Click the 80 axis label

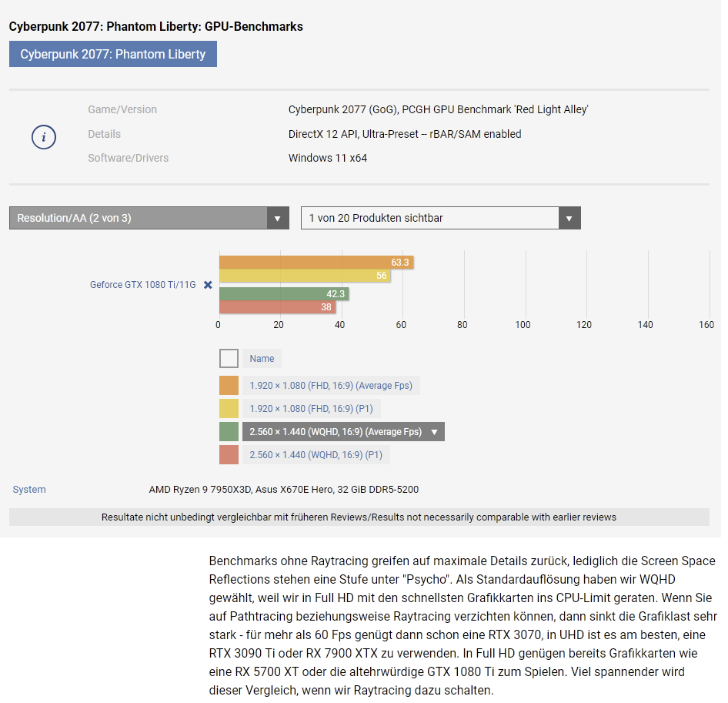462,325
